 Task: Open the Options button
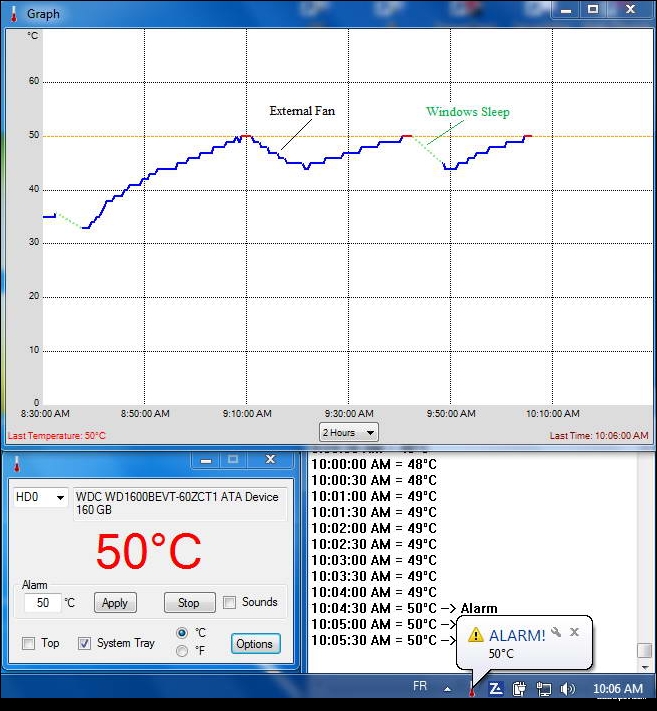click(x=255, y=644)
